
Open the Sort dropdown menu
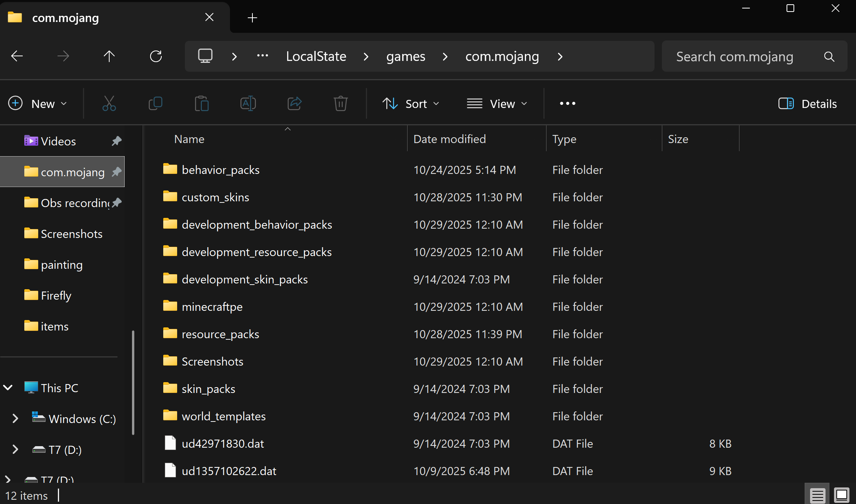tap(411, 103)
